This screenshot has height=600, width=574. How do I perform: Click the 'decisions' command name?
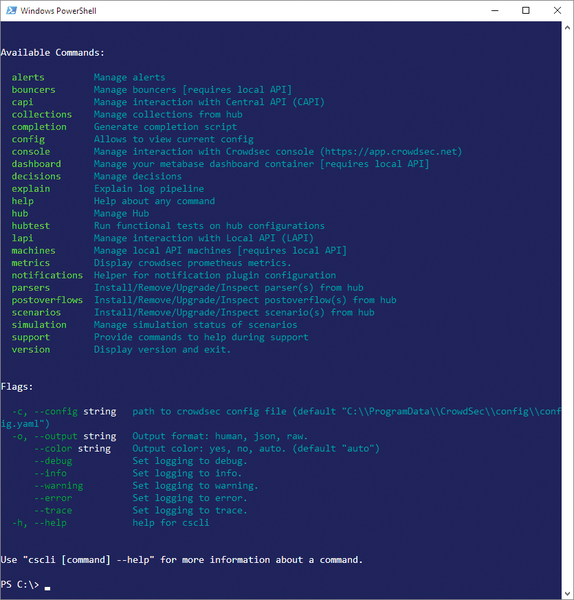click(36, 176)
